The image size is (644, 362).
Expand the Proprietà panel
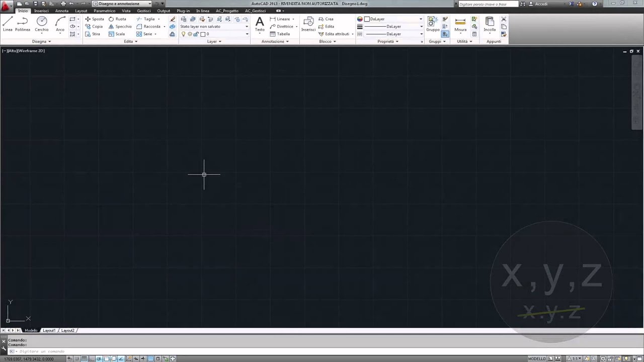388,41
